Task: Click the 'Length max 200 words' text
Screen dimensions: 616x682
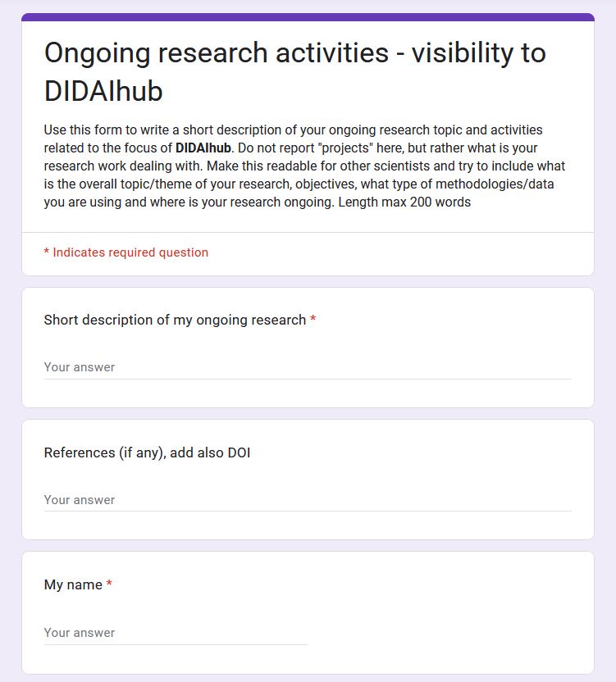Action: (x=404, y=202)
